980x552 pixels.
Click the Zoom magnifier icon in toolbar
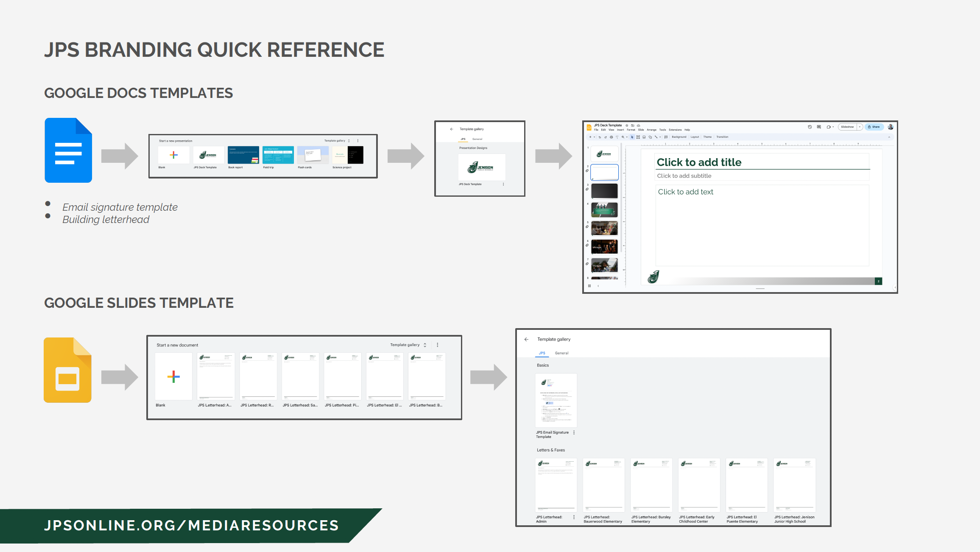[623, 137]
